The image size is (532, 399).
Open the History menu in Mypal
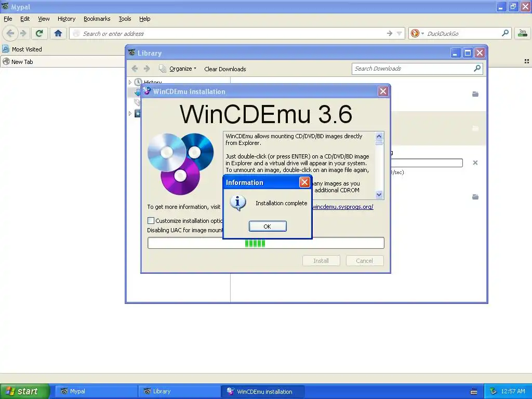tap(66, 19)
